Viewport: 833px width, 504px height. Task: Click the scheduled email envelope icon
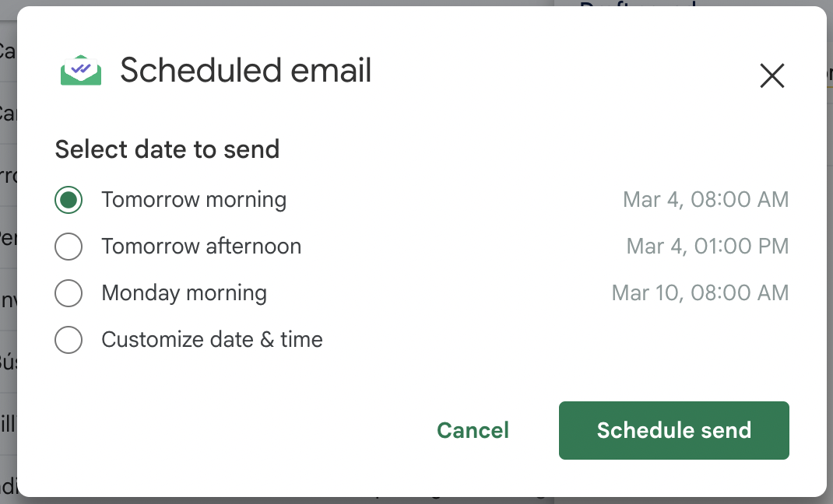click(x=81, y=71)
